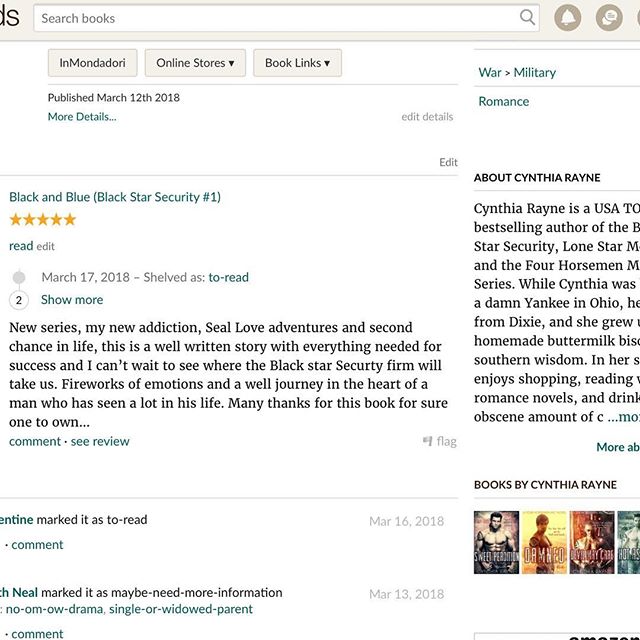Screen dimensions: 640x640
Task: Click the numbered 2 circle beside Show more
Action: click(18, 300)
